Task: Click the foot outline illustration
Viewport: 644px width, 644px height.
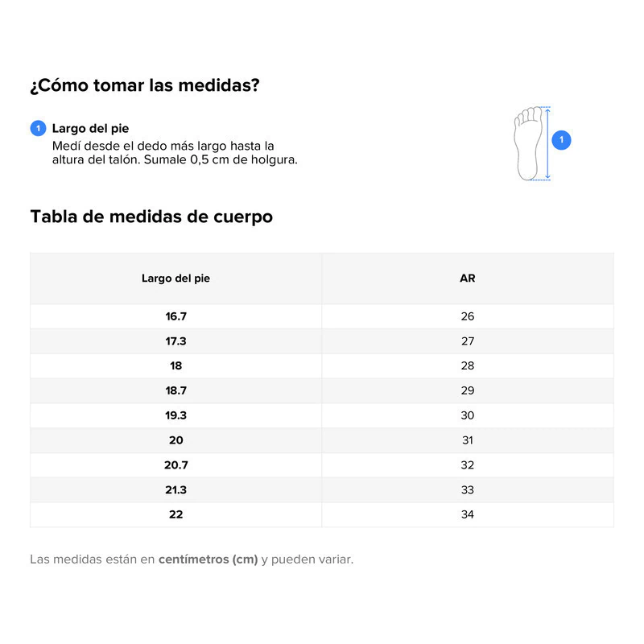Action: pos(528,142)
